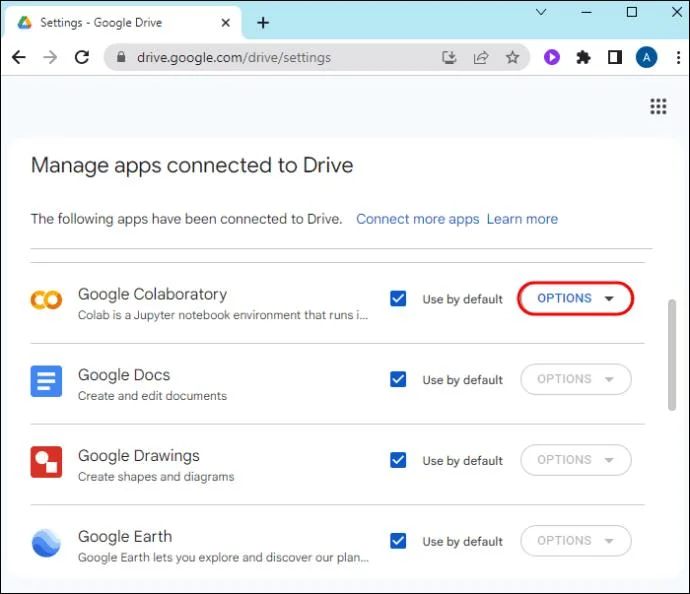Open the OPTIONS dropdown for Google Colaboratory
Viewport: 690px width, 594px height.
point(576,298)
